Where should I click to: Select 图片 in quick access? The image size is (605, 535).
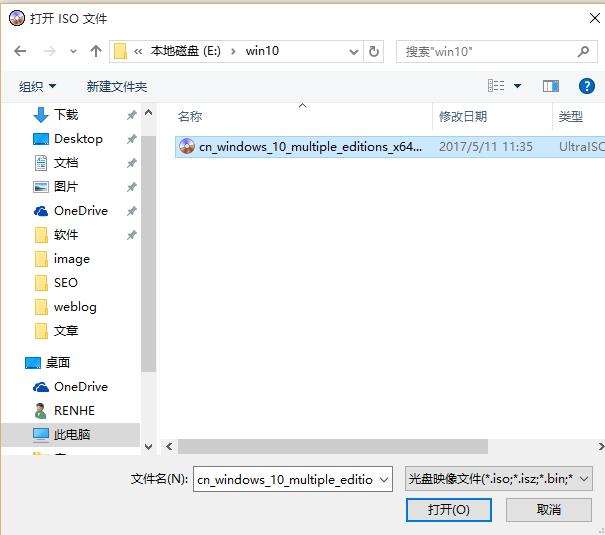[66, 187]
